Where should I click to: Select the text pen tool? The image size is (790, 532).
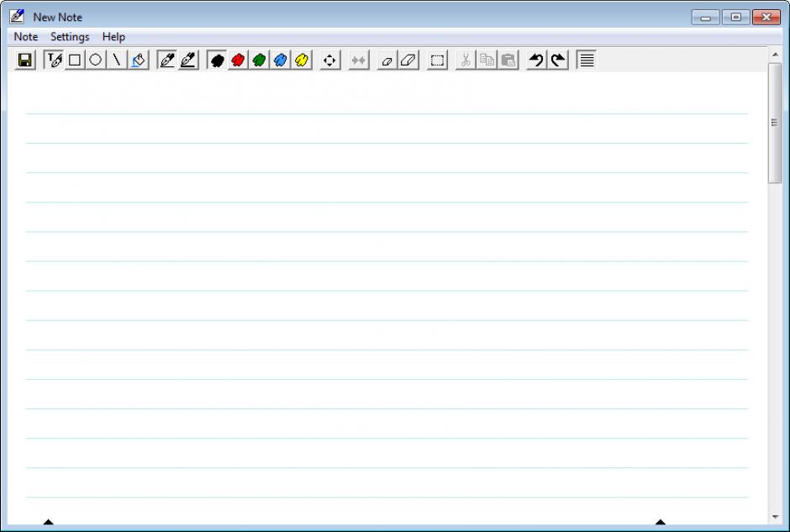coord(54,61)
